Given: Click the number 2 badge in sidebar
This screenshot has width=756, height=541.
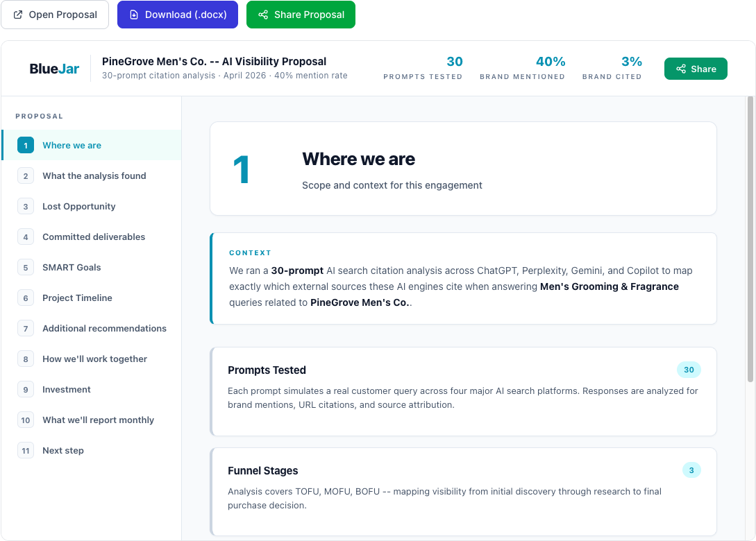Looking at the screenshot, I should [x=26, y=176].
